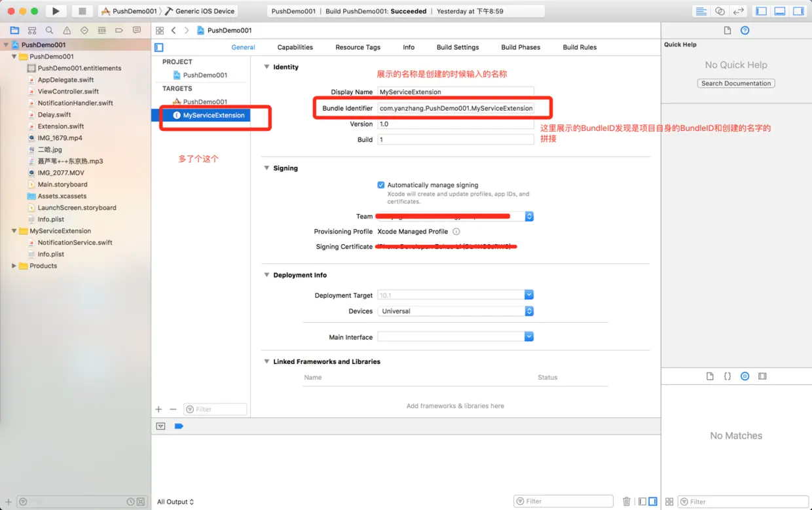Image resolution: width=812 pixels, height=510 pixels.
Task: Open the Debug navigator
Action: 101,30
